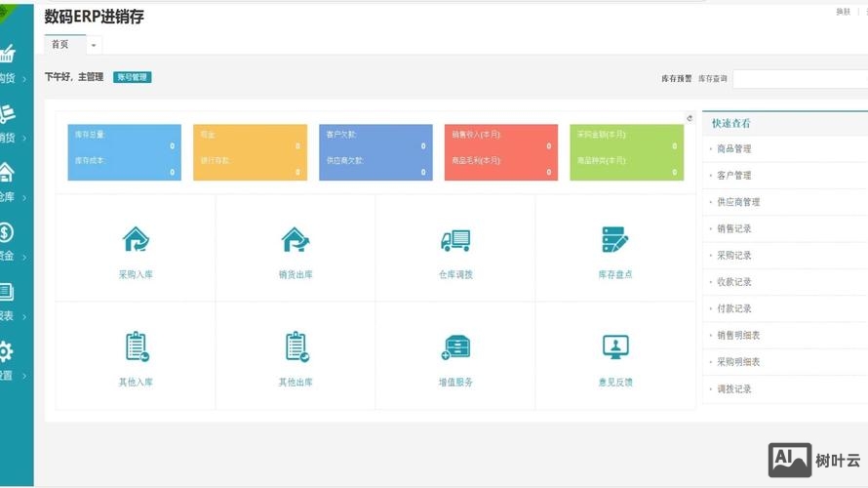Click the red 销售收入(本月) stat card
Screen dimensions: 868x488
(501, 152)
